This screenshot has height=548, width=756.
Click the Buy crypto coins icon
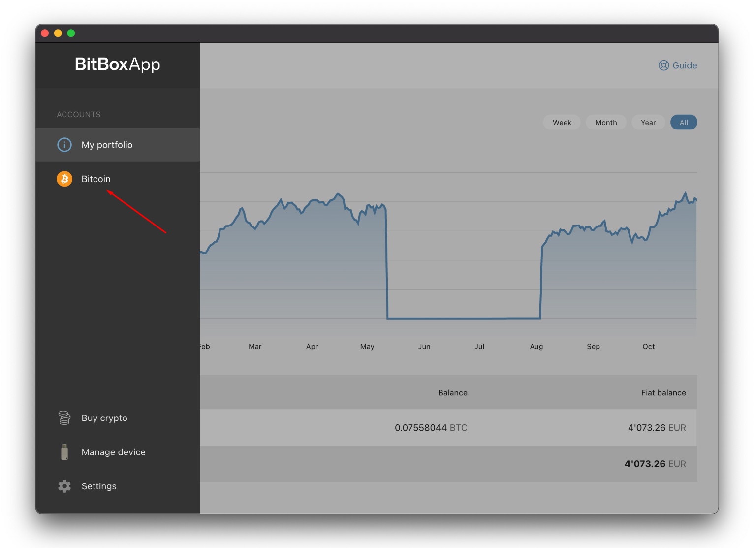pos(64,418)
